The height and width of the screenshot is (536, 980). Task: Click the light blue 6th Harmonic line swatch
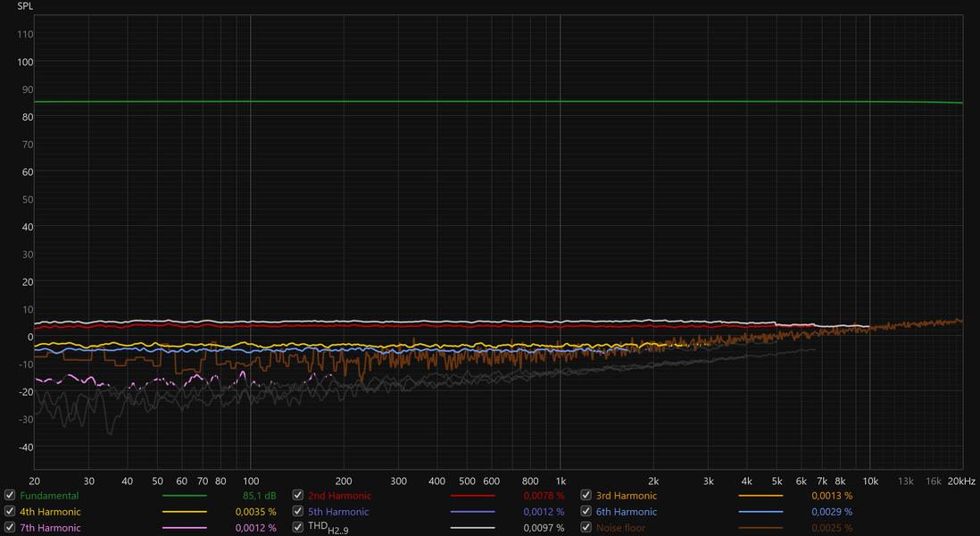tap(760, 512)
